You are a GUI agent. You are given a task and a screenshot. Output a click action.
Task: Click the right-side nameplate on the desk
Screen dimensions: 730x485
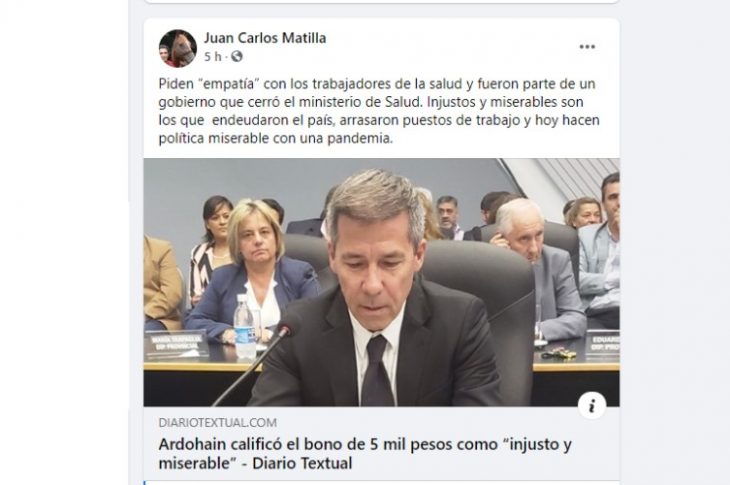pos(602,345)
